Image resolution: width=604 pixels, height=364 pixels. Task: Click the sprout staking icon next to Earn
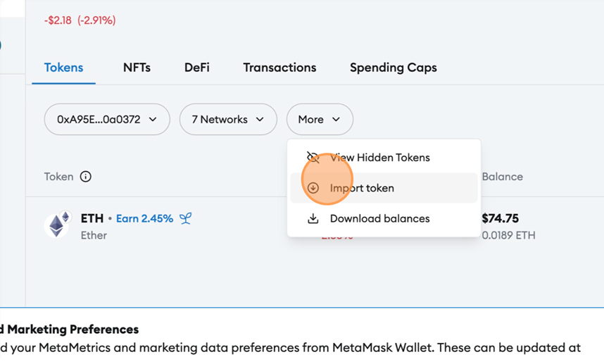[x=185, y=218]
